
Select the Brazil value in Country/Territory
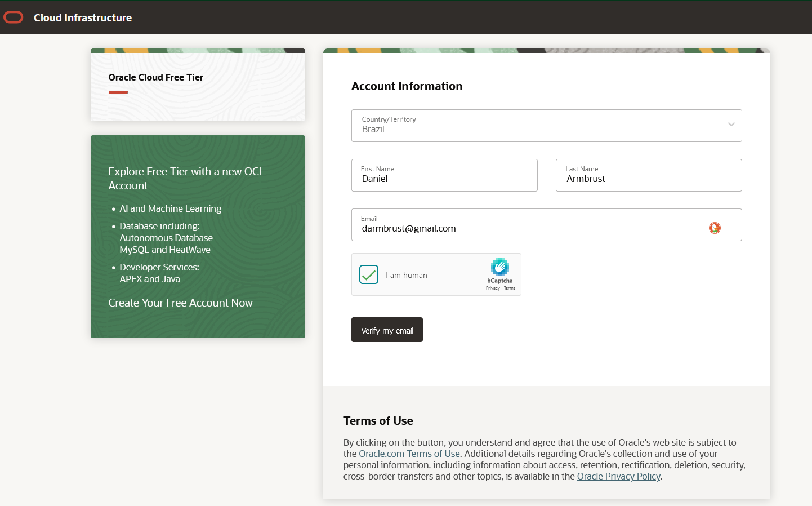pos(373,130)
